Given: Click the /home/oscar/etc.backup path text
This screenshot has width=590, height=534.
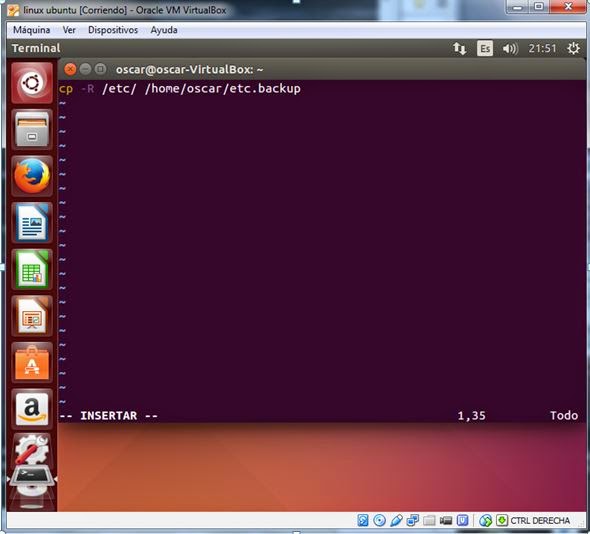Looking at the screenshot, I should point(223,89).
